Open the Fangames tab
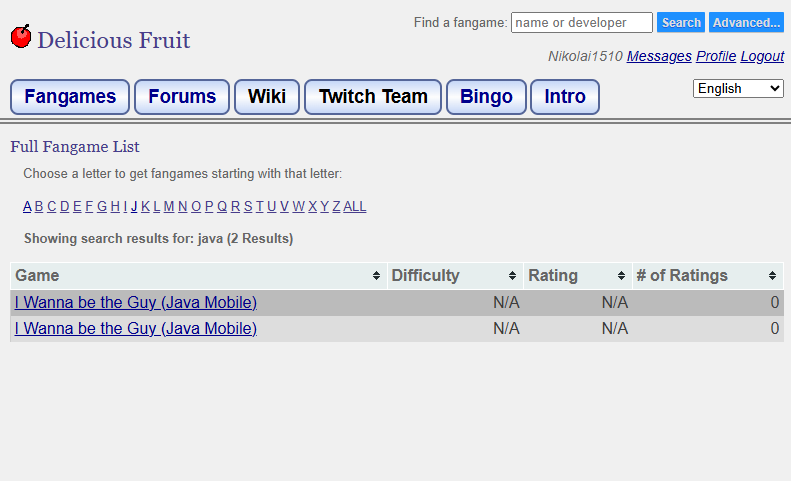 point(70,97)
